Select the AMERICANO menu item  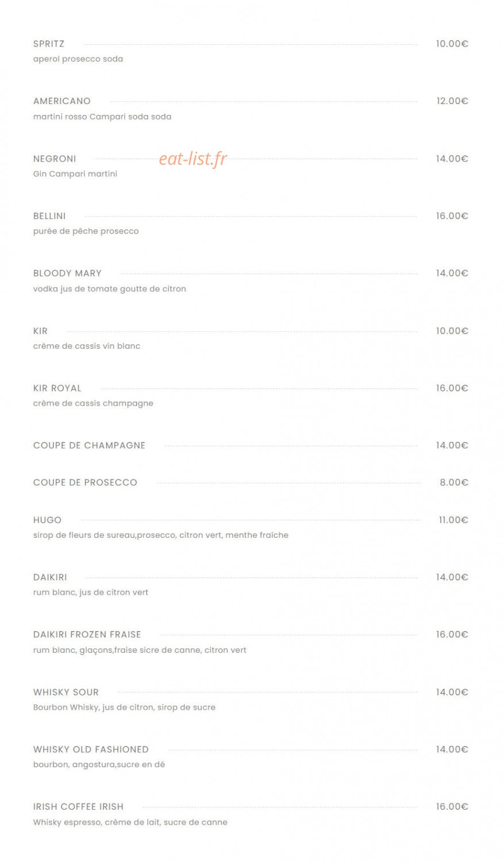tap(62, 101)
